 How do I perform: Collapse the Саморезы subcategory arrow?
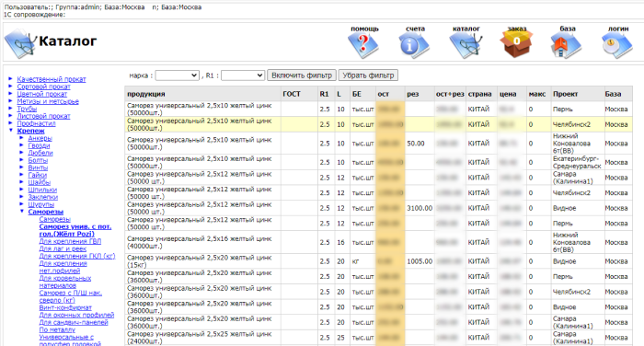point(22,212)
